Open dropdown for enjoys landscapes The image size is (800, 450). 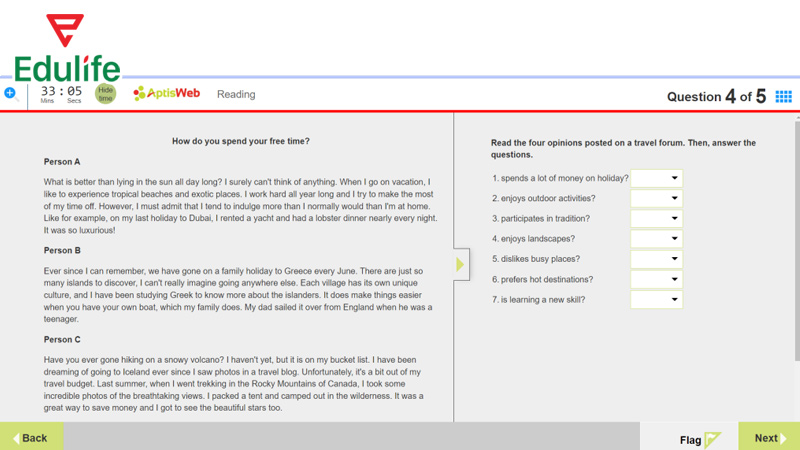pyautogui.click(x=656, y=239)
